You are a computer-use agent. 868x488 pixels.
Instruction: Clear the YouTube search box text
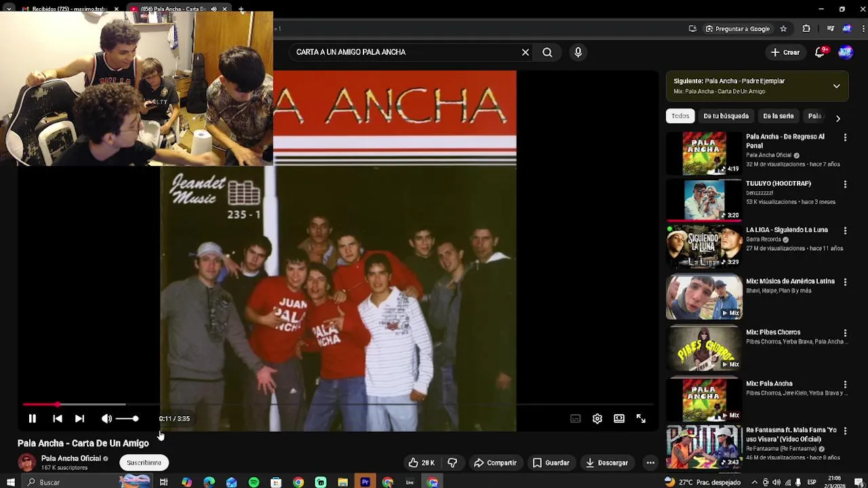pyautogui.click(x=525, y=52)
